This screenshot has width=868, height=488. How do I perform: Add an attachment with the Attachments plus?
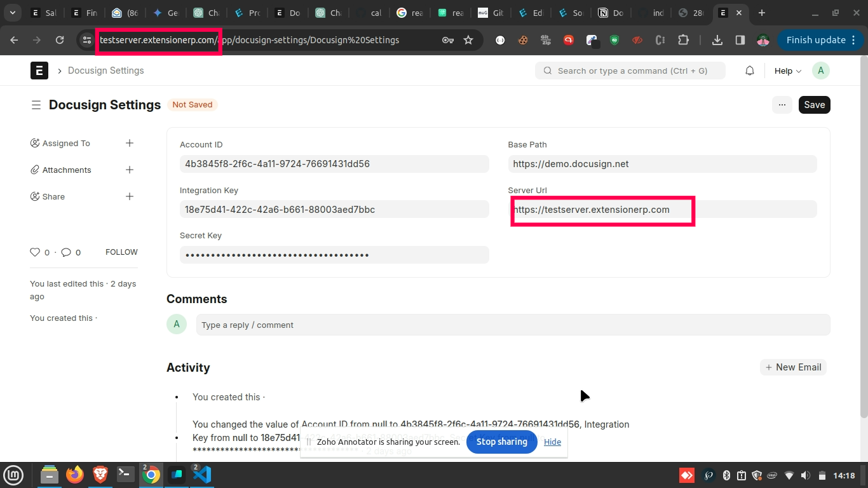(x=130, y=170)
